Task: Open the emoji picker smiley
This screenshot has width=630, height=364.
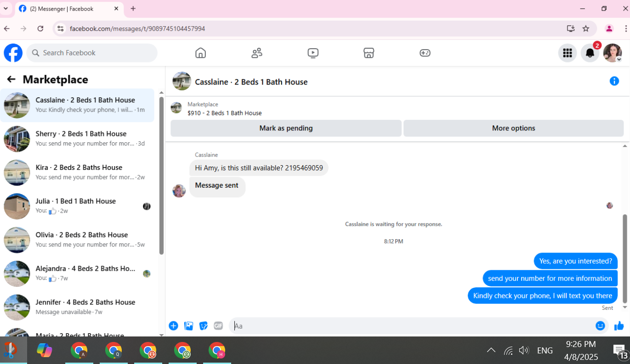Action: pyautogui.click(x=600, y=326)
